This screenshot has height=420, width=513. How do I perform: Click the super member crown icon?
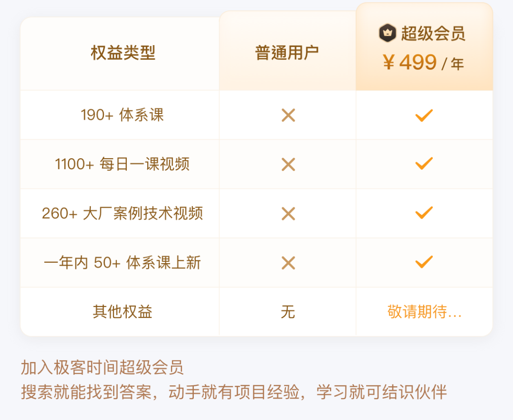[x=388, y=33]
